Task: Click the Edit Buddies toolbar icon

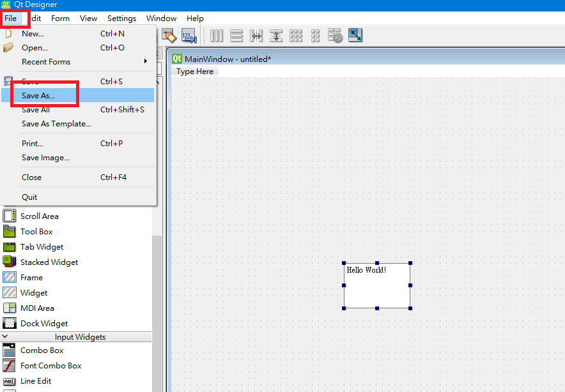Action: 169,36
